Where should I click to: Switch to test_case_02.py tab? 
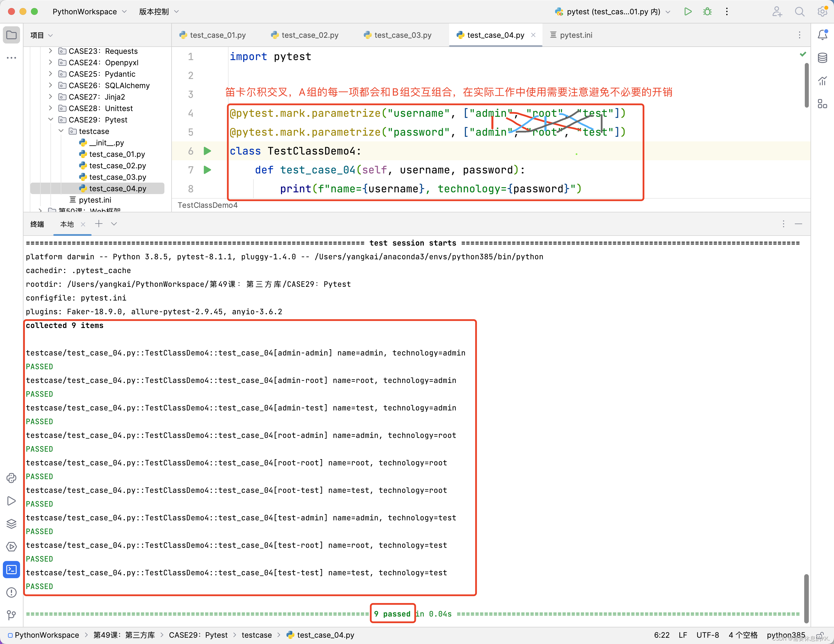305,35
